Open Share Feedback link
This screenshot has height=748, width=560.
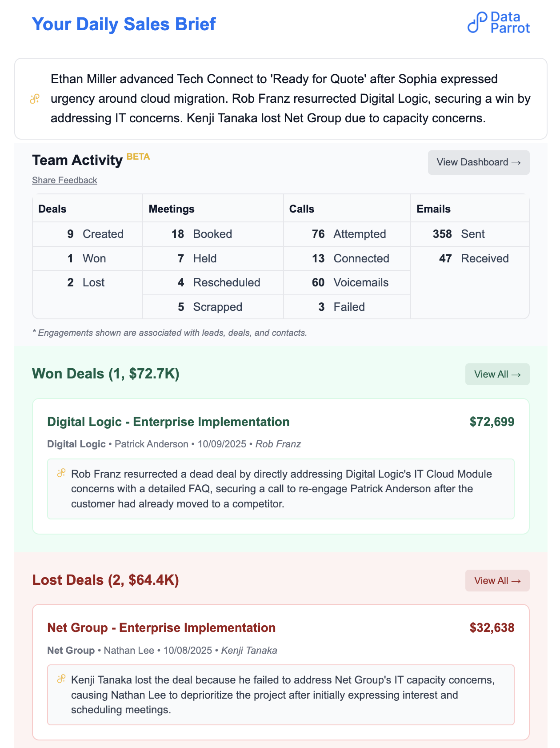64,180
